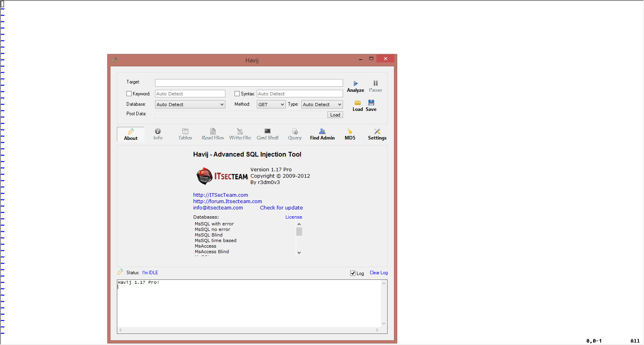
Task: Select MsAccess Blind list item
Action: point(212,252)
